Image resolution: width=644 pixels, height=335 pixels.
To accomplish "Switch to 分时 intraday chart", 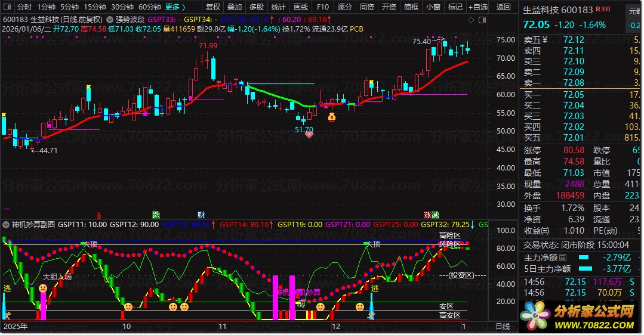I will [24, 7].
